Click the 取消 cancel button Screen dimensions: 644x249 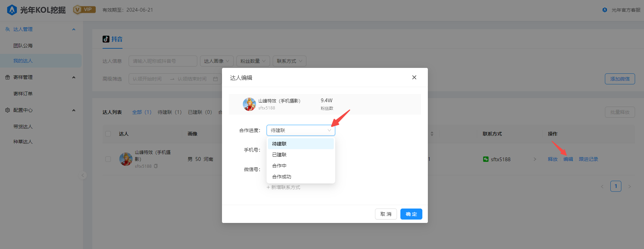[x=386, y=214]
